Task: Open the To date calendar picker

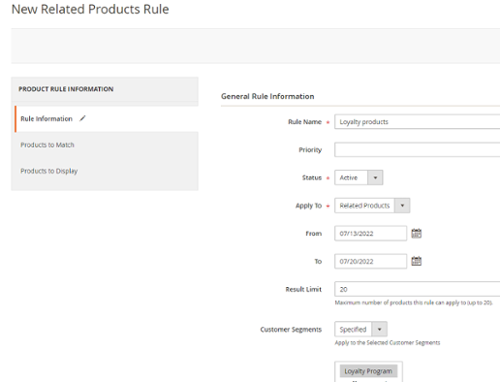Action: pyautogui.click(x=416, y=261)
